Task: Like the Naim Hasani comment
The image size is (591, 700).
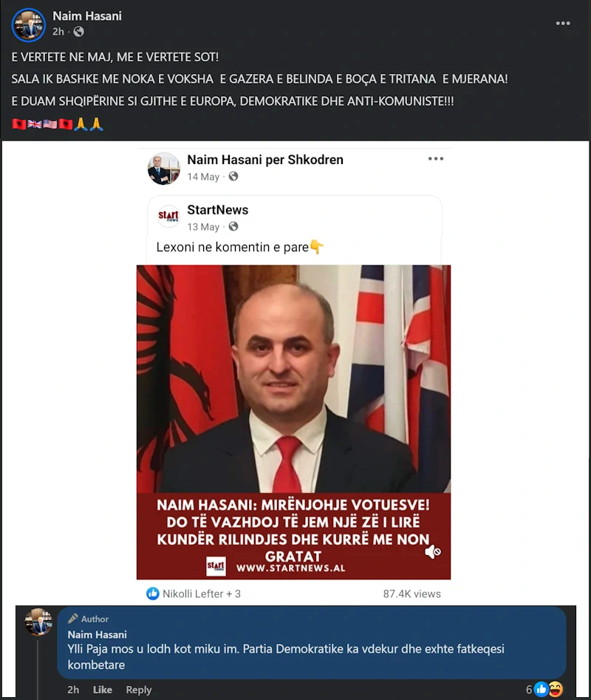Action: click(102, 690)
